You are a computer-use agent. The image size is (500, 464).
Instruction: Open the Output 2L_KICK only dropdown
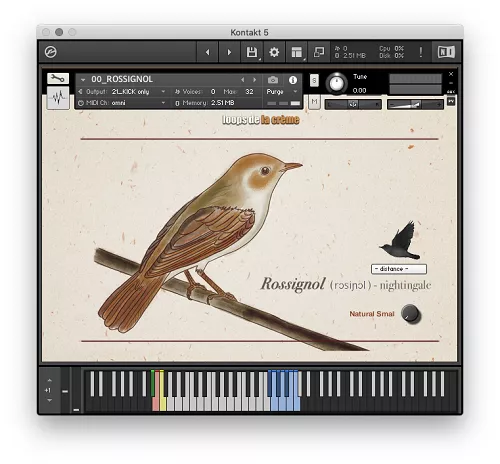[138, 92]
